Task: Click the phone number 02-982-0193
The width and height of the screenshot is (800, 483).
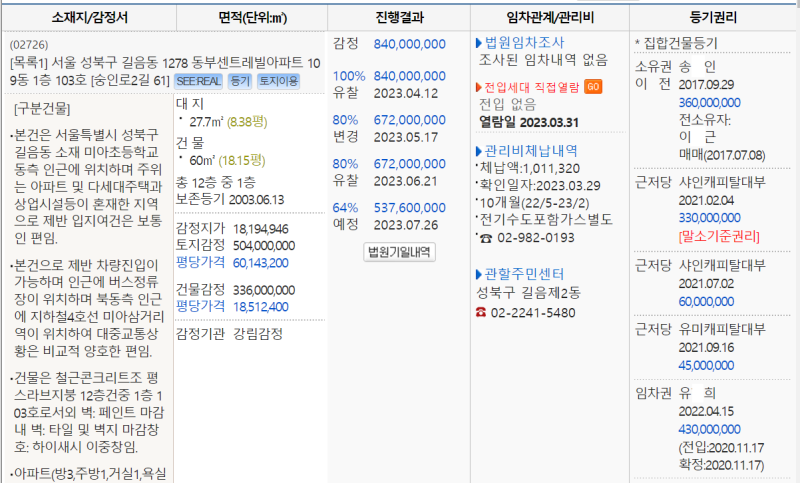Action: 536,238
